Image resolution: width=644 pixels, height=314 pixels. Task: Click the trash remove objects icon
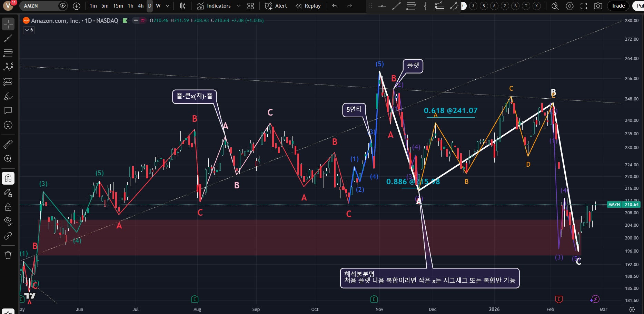coord(8,255)
